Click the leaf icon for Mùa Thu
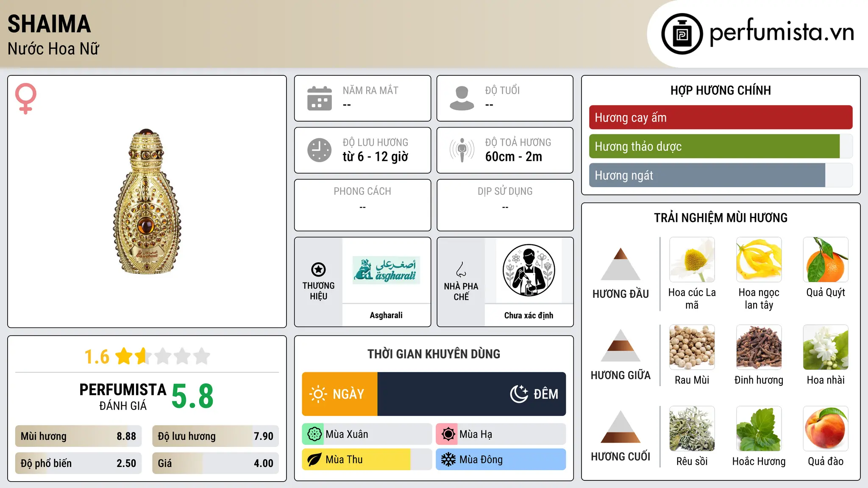 (314, 460)
